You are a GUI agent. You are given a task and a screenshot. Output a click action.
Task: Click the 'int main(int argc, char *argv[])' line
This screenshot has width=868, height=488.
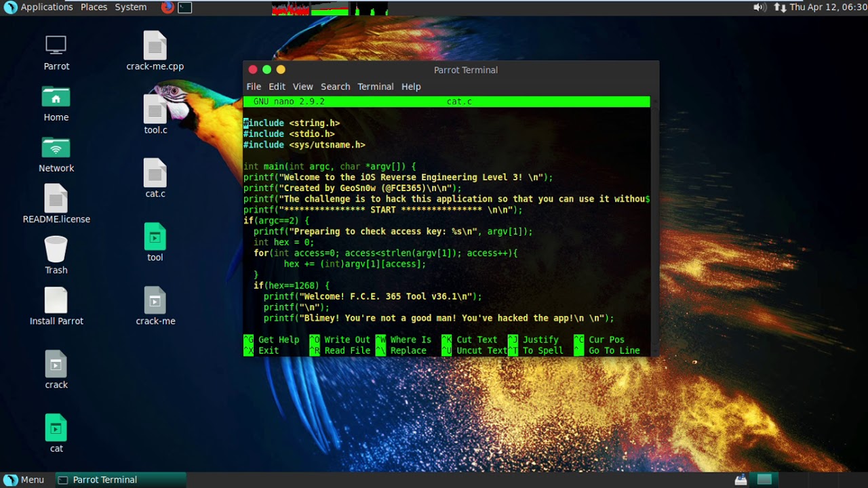[330, 167]
